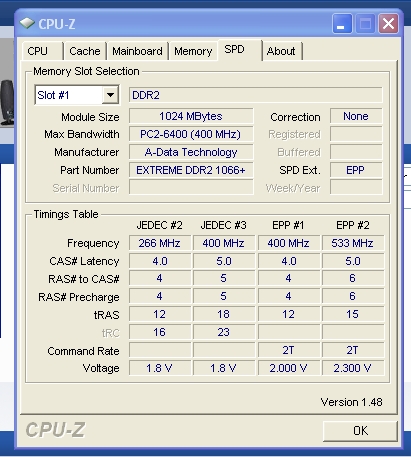The image size is (411, 457).
Task: Click the CPU-Z title bar icon
Action: [x=27, y=23]
